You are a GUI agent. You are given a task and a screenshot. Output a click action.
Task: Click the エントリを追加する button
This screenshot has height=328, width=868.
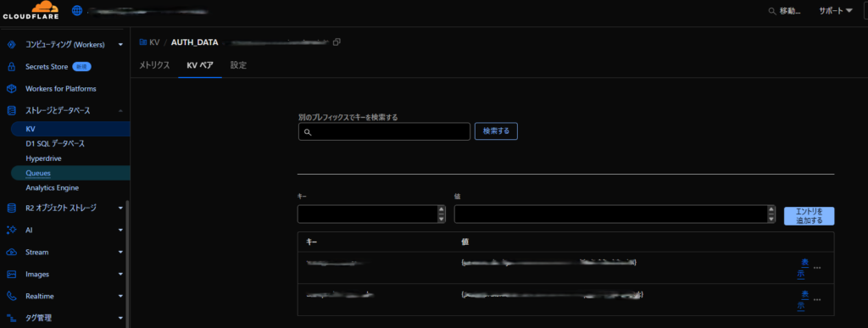pyautogui.click(x=809, y=216)
